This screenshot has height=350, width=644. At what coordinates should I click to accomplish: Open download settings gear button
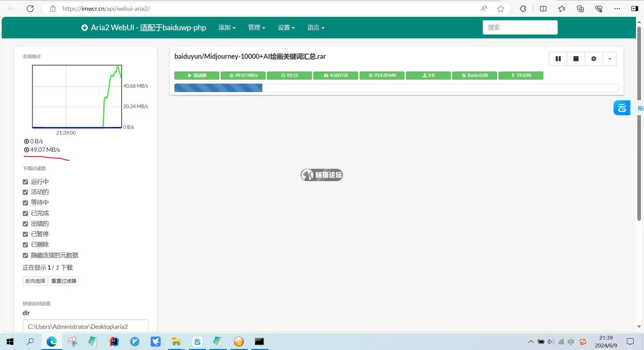[x=594, y=59]
